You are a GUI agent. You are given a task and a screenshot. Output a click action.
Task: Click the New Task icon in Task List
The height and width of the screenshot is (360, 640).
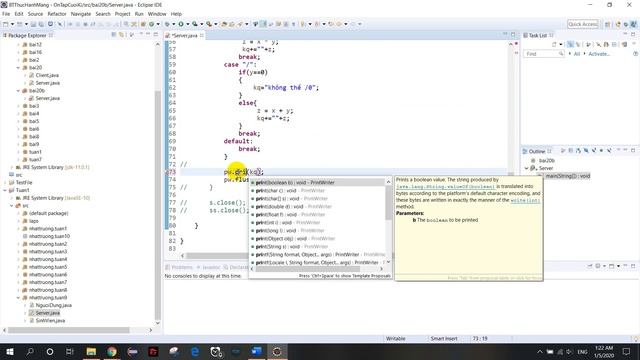coord(554,44)
